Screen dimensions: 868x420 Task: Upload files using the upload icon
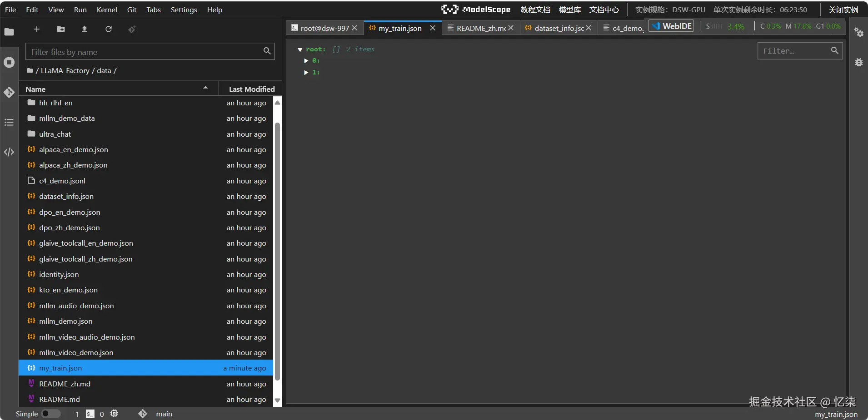pos(85,29)
